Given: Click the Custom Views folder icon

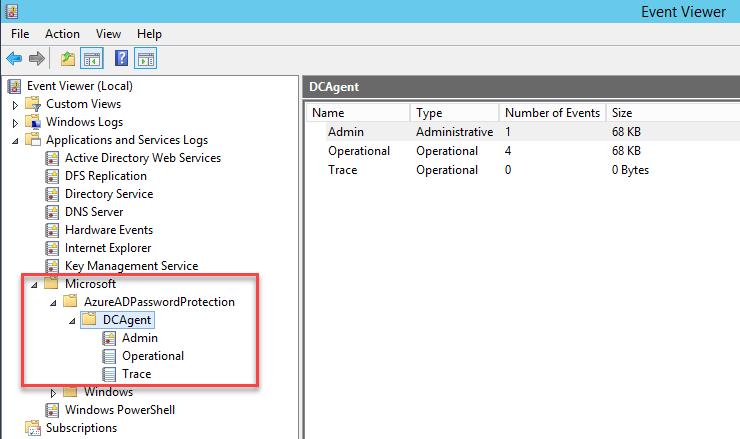Looking at the screenshot, I should tap(33, 104).
